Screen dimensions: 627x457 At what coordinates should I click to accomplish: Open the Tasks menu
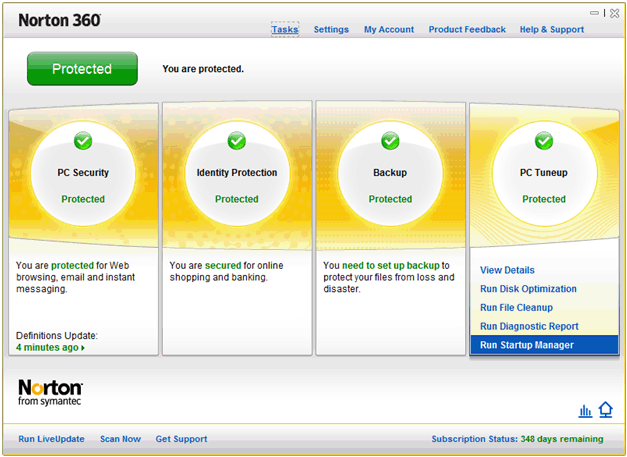tap(285, 30)
